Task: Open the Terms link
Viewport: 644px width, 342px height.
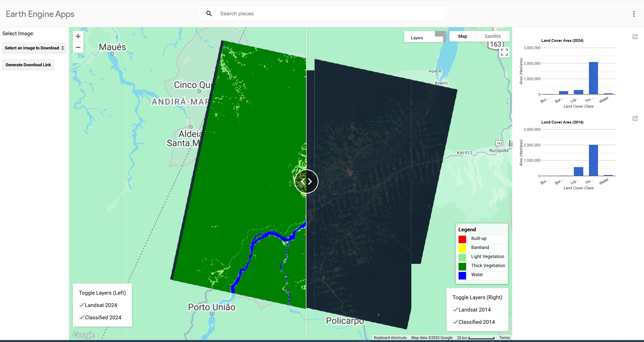Action: point(504,337)
